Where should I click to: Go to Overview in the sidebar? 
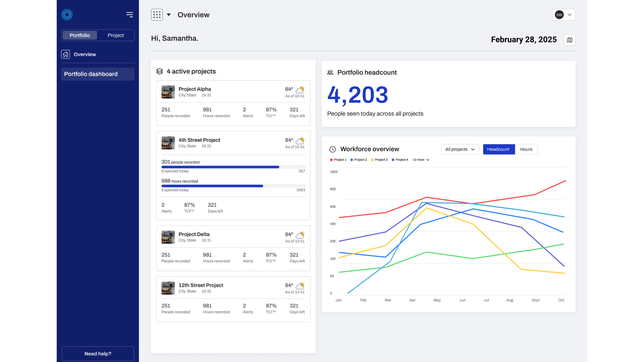[85, 54]
